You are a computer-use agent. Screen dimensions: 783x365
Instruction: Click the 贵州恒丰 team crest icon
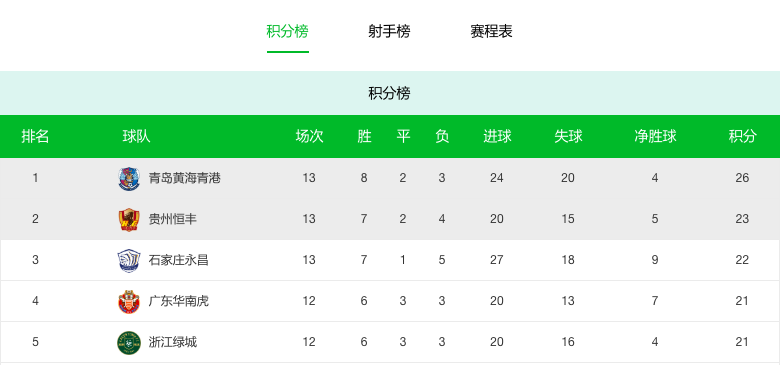pos(129,219)
